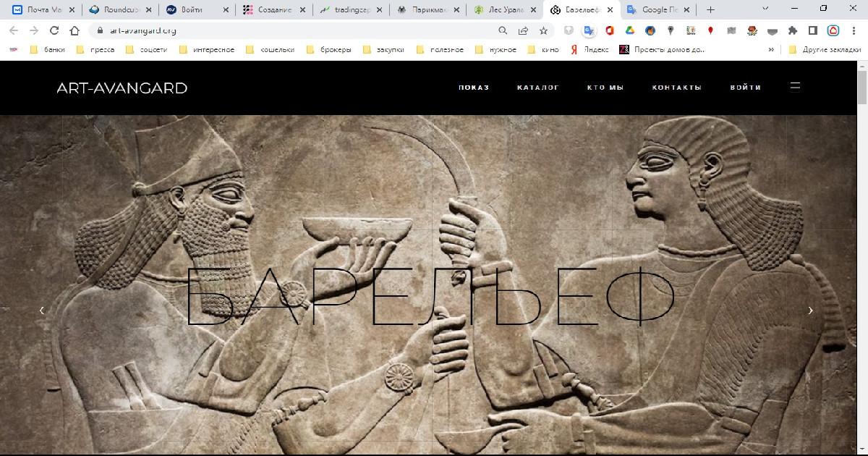Open the КАТАЛОГ menu item

point(538,88)
